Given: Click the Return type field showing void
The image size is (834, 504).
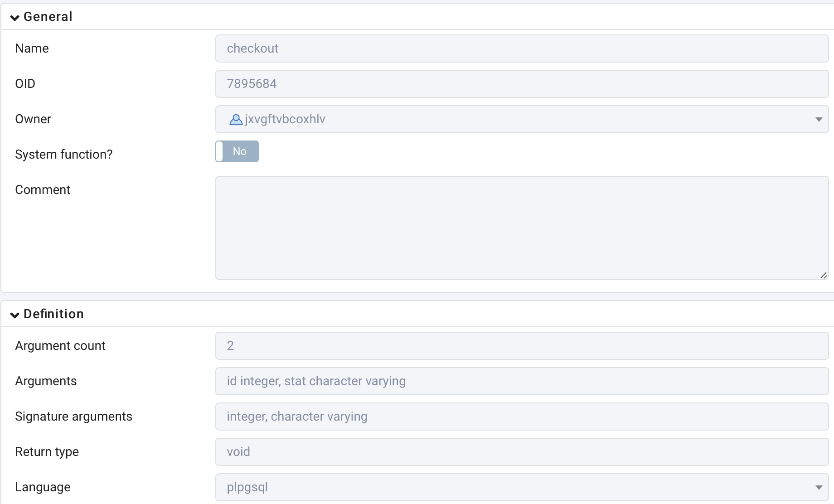Looking at the screenshot, I should pos(522,452).
